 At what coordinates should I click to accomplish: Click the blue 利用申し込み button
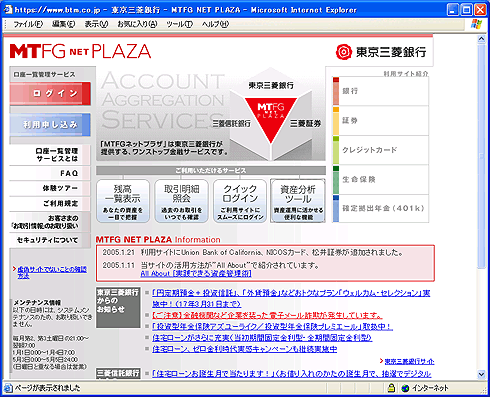click(x=50, y=125)
